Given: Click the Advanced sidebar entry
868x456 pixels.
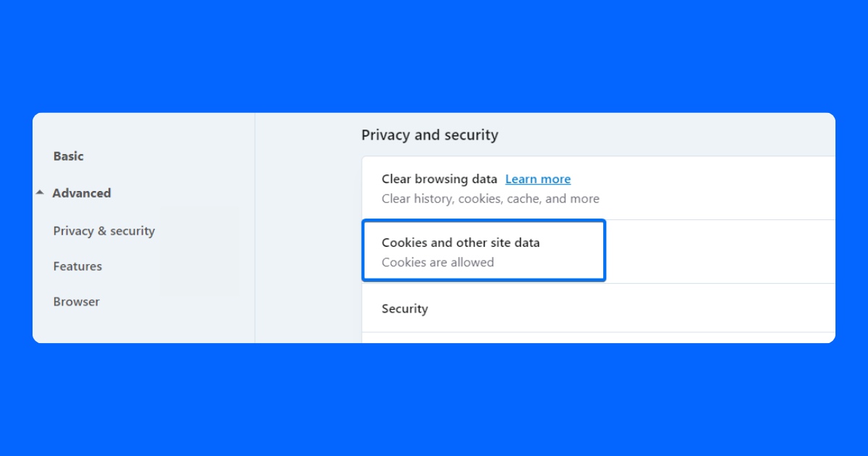Looking at the screenshot, I should pos(82,193).
